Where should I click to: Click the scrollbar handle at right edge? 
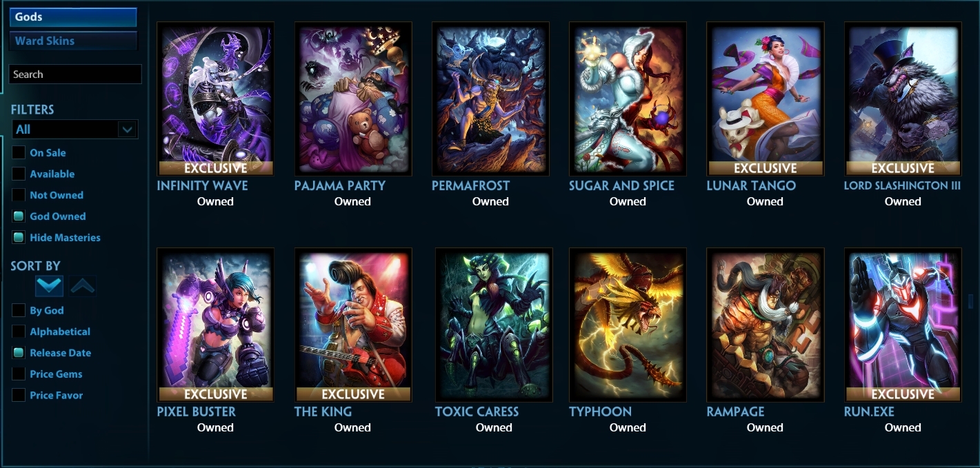point(970,301)
